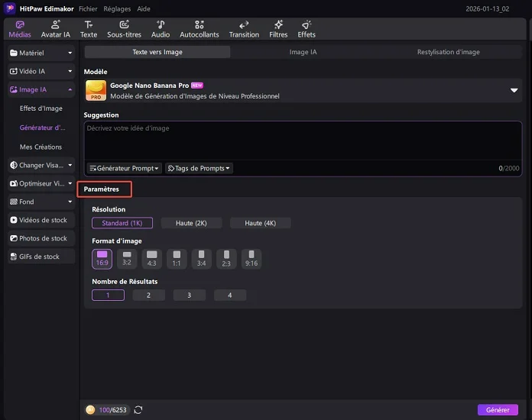532x420 pixels.
Task: Open Mes Créations in the sidebar
Action: pos(41,147)
